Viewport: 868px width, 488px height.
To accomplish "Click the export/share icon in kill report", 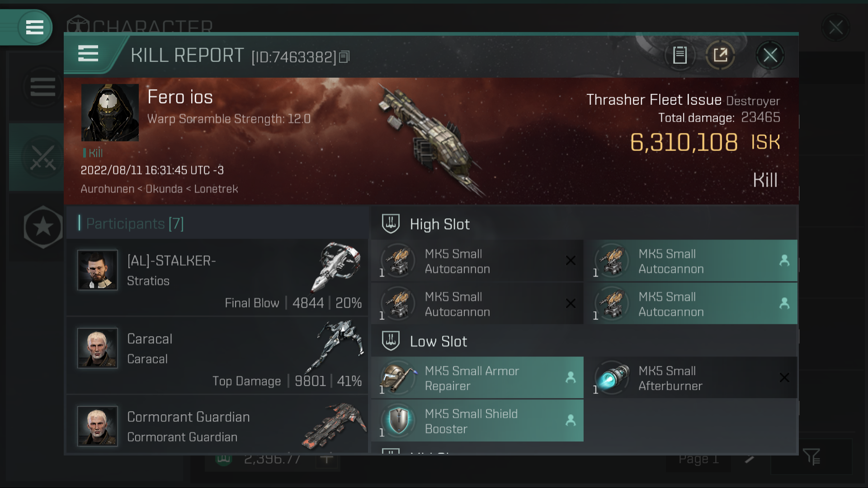I will coord(720,55).
